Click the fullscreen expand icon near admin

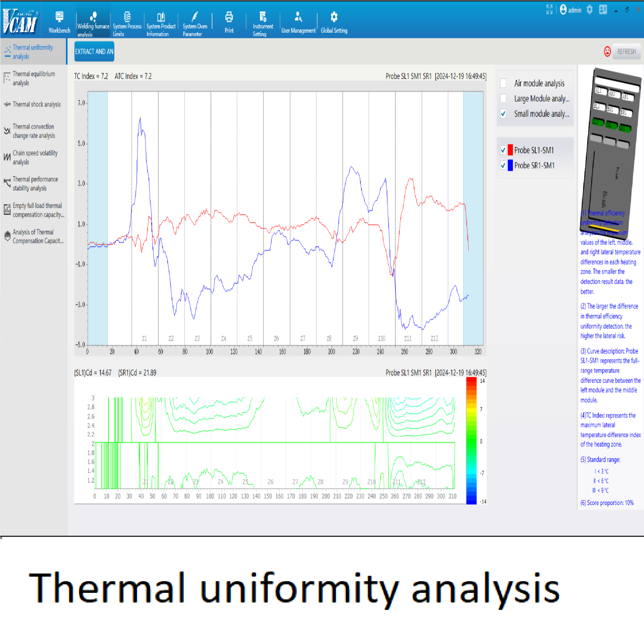549,9
